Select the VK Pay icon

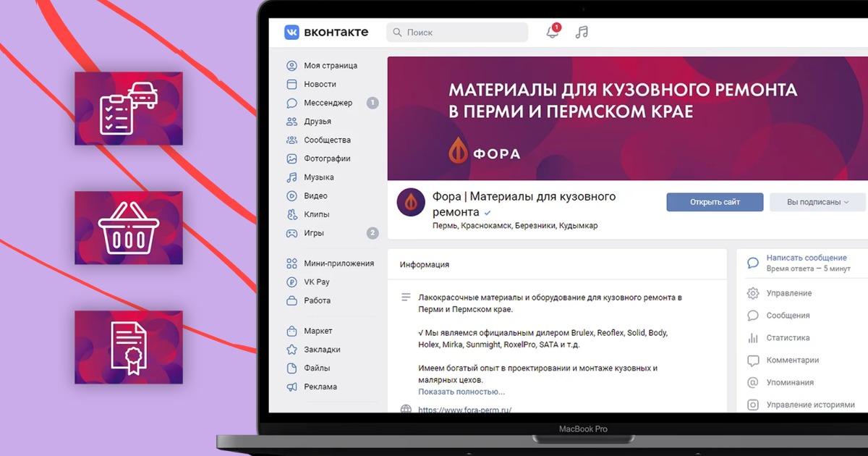tap(292, 282)
